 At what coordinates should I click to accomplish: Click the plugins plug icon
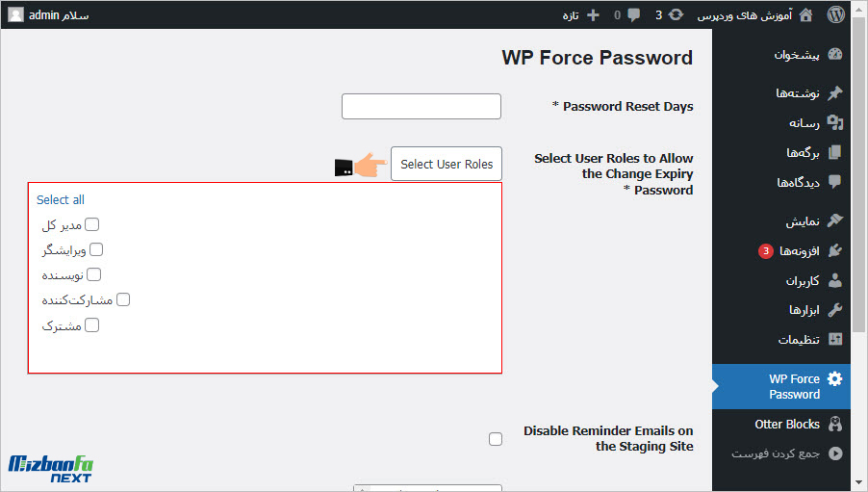click(x=834, y=251)
